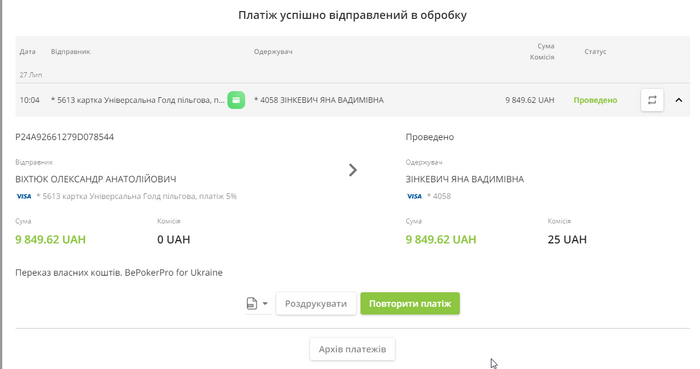
Task: Click payment ID P24A92661279D078544
Action: 65,137
